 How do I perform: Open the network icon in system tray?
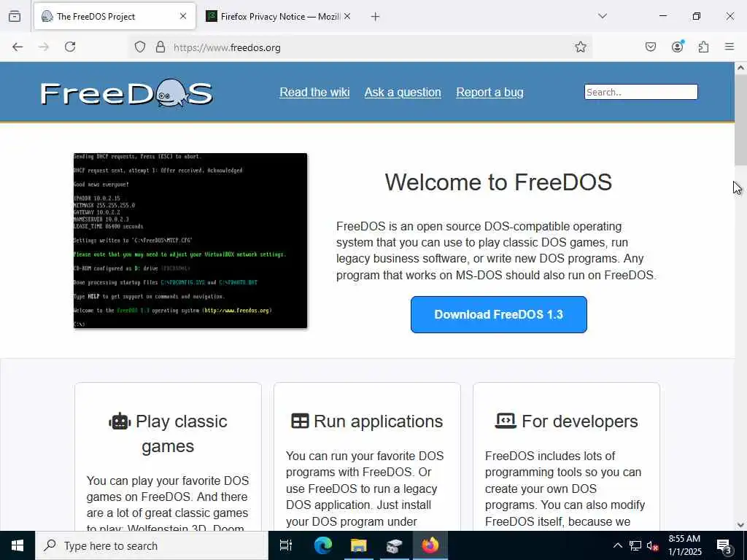pos(635,545)
